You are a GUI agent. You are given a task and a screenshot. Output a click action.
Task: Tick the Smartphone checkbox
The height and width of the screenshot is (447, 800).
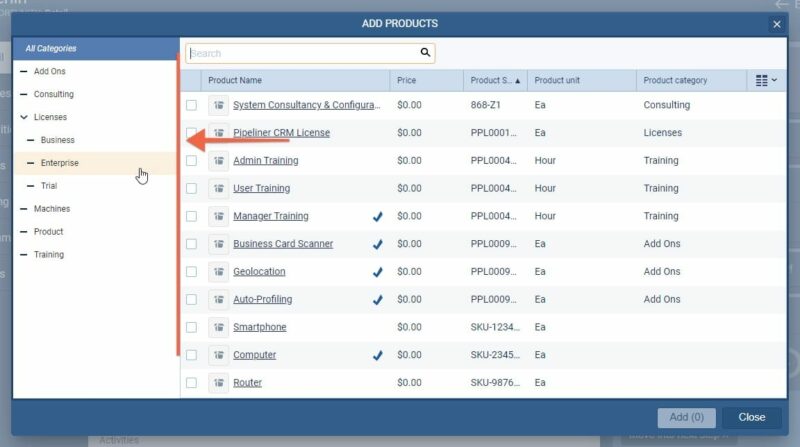coord(191,327)
